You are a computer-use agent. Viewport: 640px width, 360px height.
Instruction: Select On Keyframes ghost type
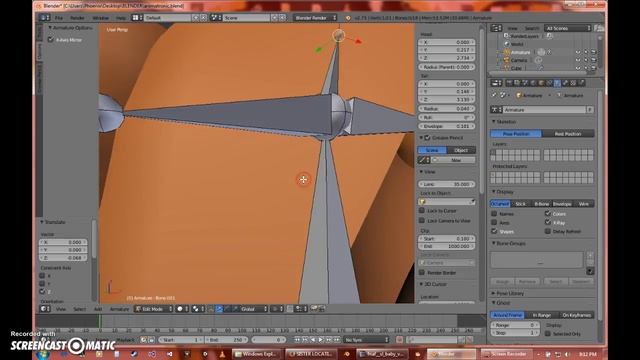tap(576, 315)
